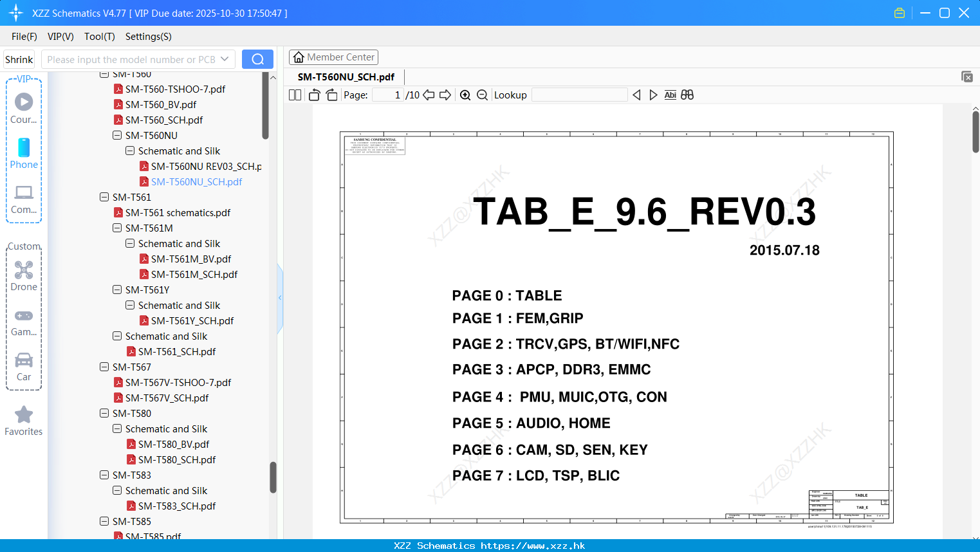Select the Computer category

pyautogui.click(x=24, y=199)
